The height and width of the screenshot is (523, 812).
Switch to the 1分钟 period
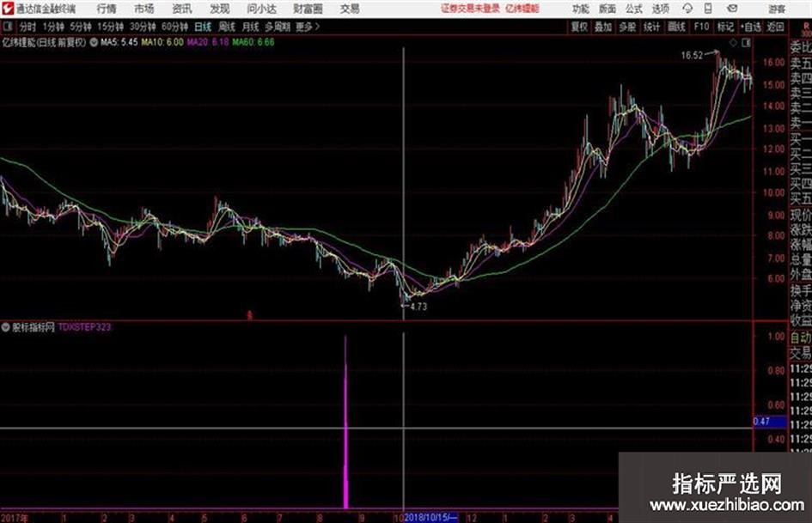(52, 27)
